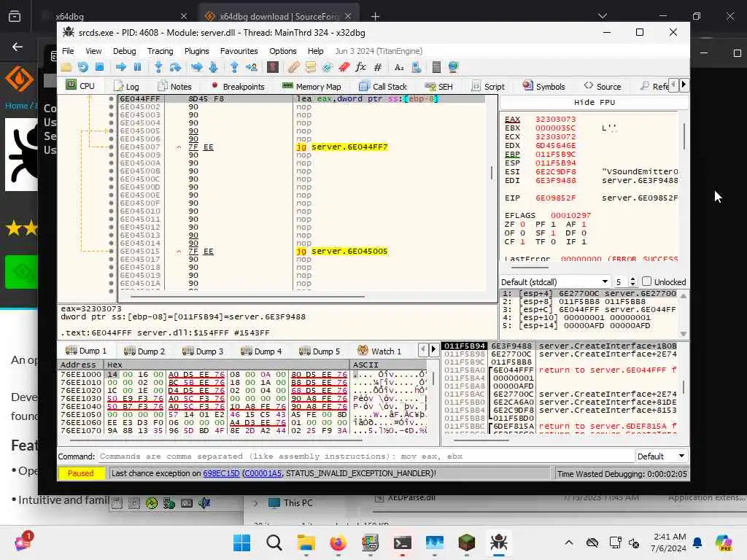Open the Favourites menu

239,51
